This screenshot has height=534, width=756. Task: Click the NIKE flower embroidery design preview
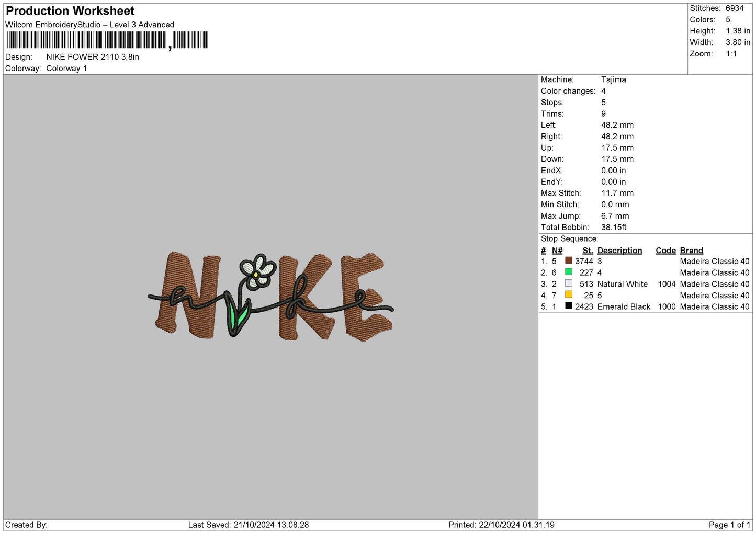(271, 296)
